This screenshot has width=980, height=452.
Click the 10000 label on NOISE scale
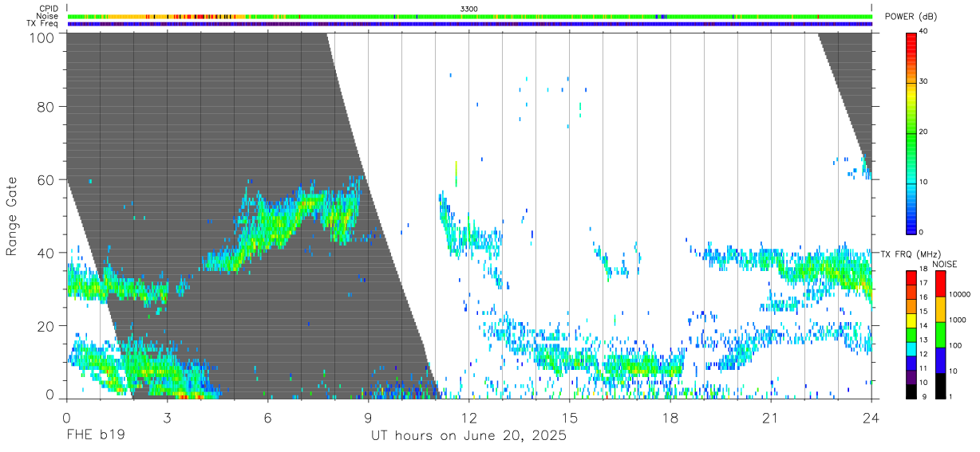coord(960,295)
